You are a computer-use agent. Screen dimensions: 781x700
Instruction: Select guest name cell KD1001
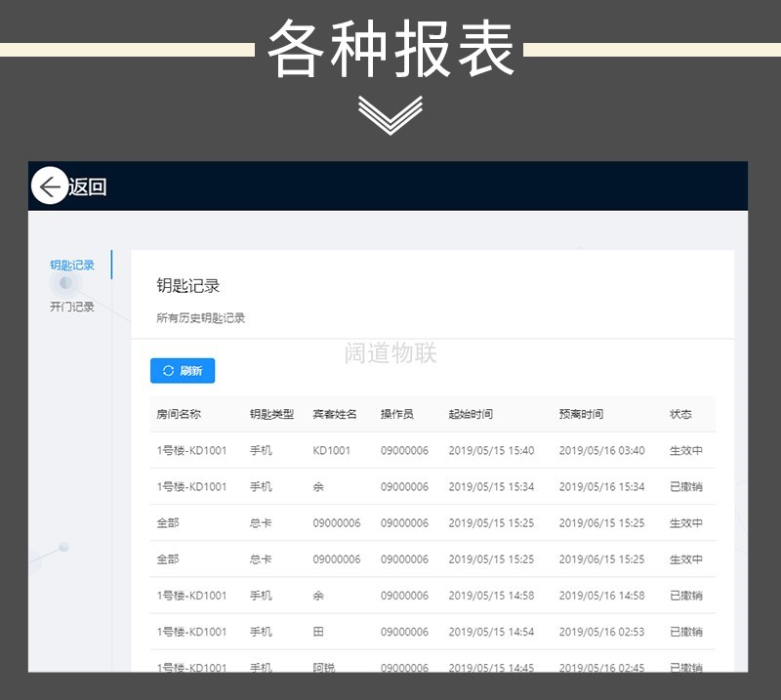[x=332, y=450]
